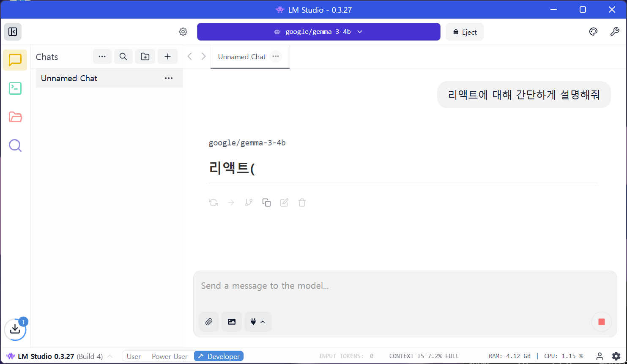Switch to User mode
This screenshot has height=364, width=627.
(134, 356)
